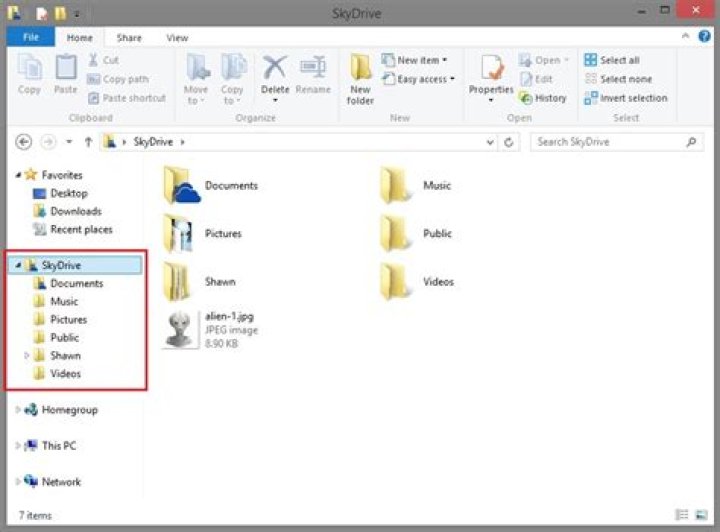Open Quick Access Toolbar customize dropdown
This screenshot has width=720, height=532.
77,14
